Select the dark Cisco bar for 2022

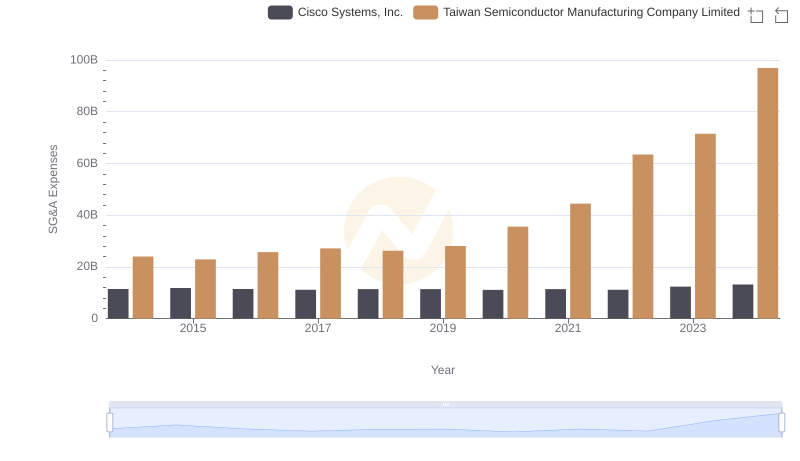coord(618,304)
